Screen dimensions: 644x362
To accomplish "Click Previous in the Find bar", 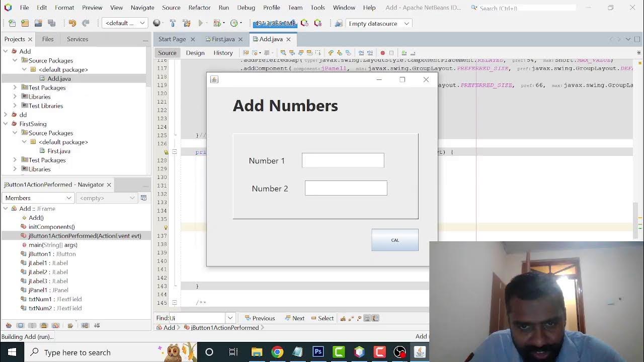I will [260, 318].
